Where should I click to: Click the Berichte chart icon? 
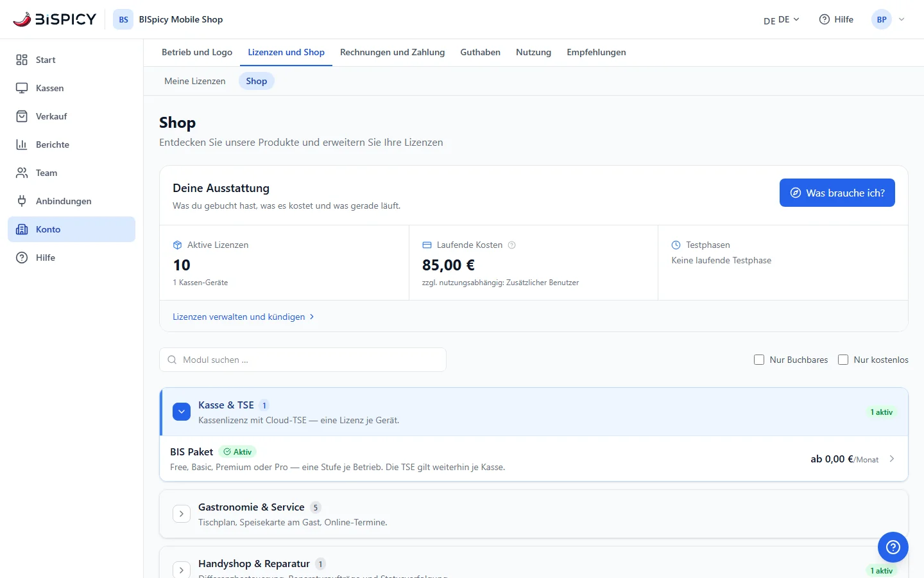pos(22,144)
